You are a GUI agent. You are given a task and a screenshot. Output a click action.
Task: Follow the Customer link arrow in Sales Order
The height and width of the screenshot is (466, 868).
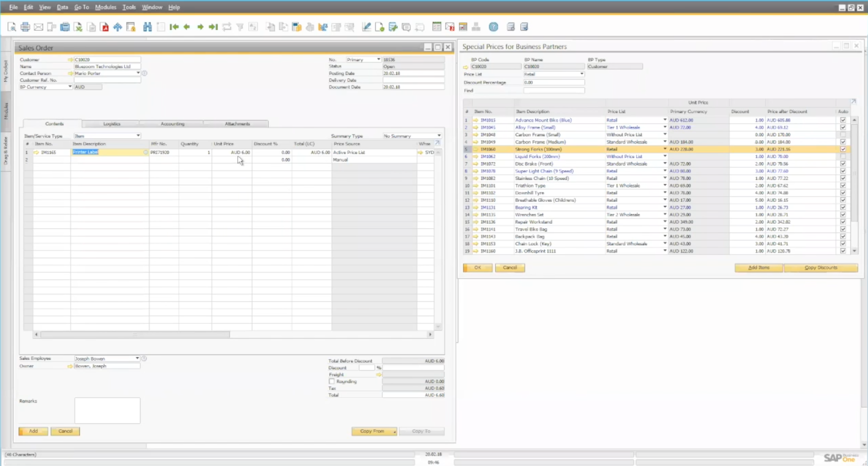point(70,60)
